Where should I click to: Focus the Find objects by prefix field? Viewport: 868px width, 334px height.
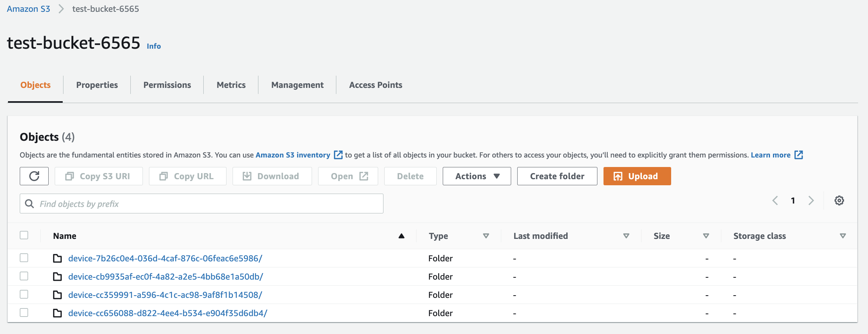[201, 204]
